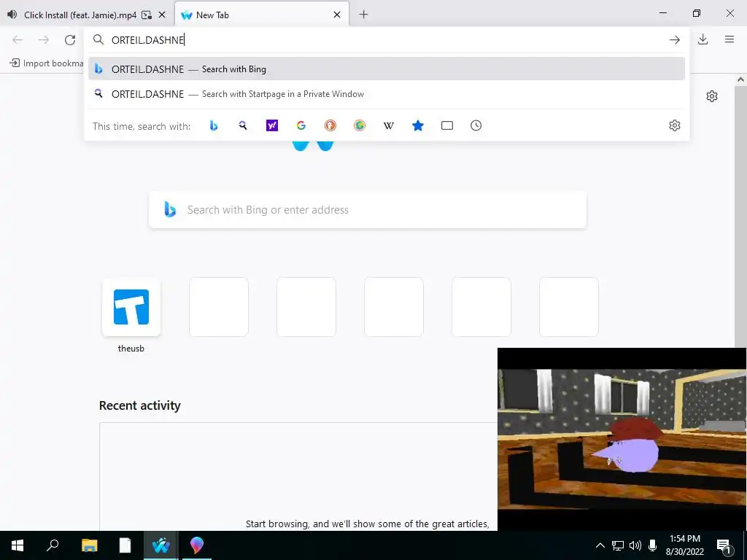Click microphone tray icon

(x=653, y=545)
